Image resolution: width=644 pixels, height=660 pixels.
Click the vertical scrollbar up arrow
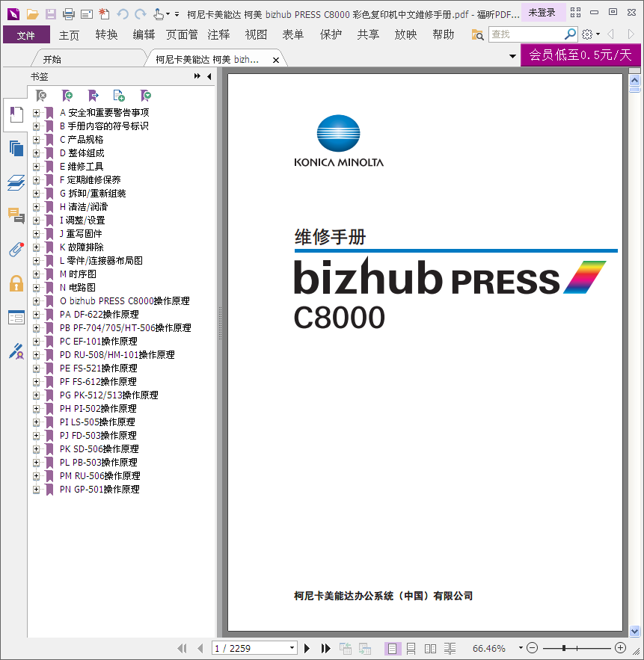[x=635, y=80]
